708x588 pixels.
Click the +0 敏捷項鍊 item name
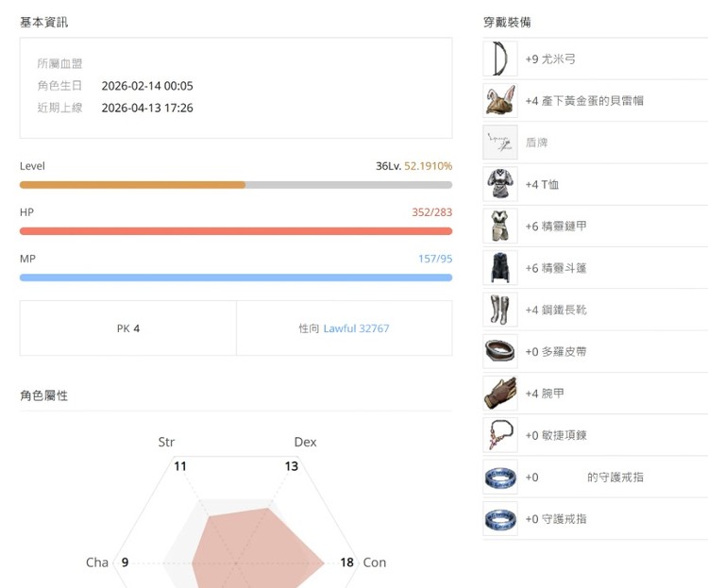556,435
